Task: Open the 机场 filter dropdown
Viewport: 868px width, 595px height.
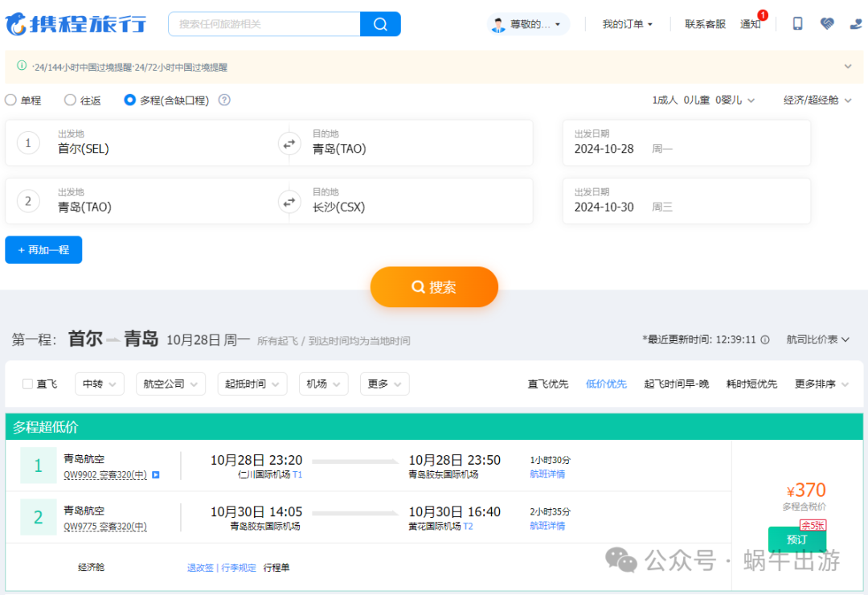Action: pyautogui.click(x=323, y=384)
